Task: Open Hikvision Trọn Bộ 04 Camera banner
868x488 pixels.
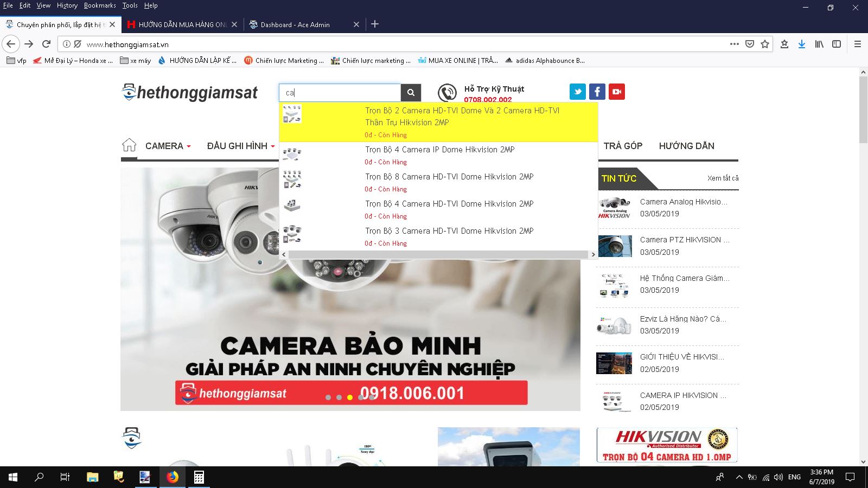Action: (667, 445)
